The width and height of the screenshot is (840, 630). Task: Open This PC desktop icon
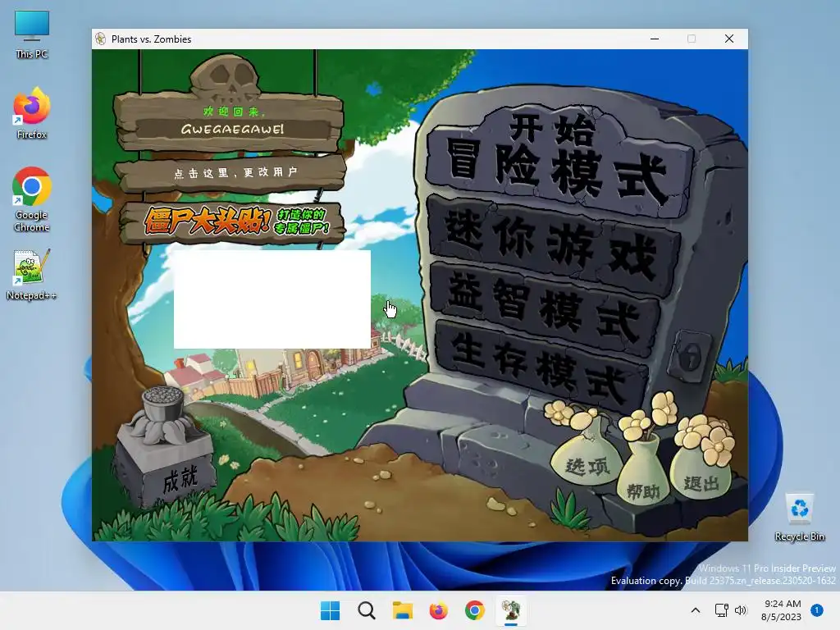click(32, 34)
